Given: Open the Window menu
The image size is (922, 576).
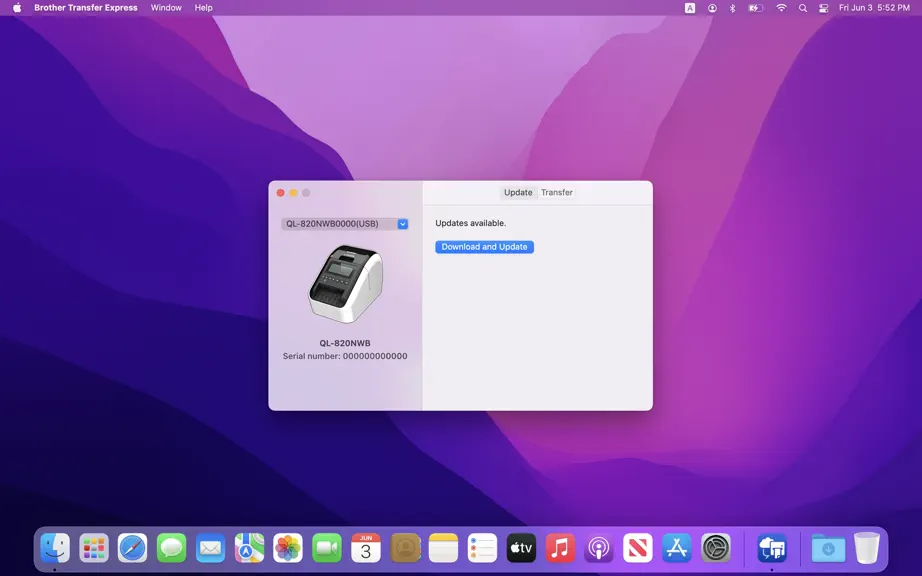Looking at the screenshot, I should [166, 8].
